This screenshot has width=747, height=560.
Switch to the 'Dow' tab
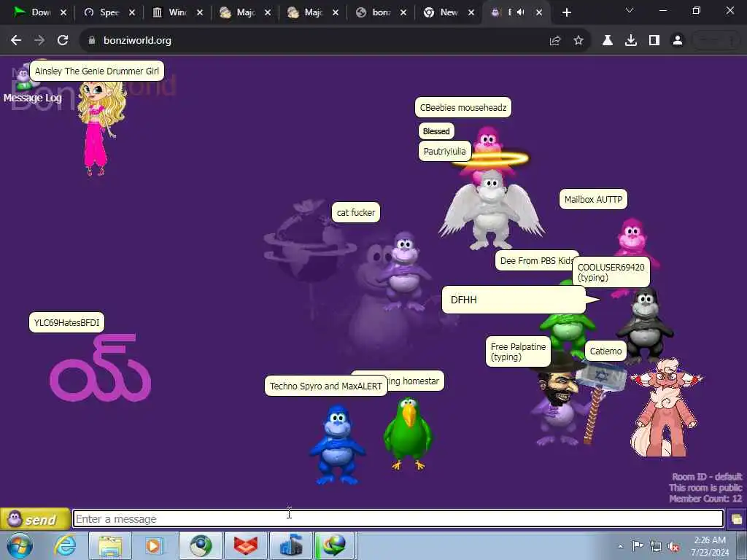pos(40,12)
